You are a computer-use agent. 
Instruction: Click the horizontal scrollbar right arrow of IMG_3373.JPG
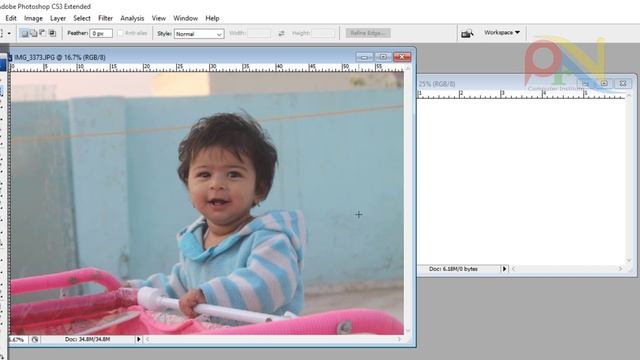[x=400, y=339]
